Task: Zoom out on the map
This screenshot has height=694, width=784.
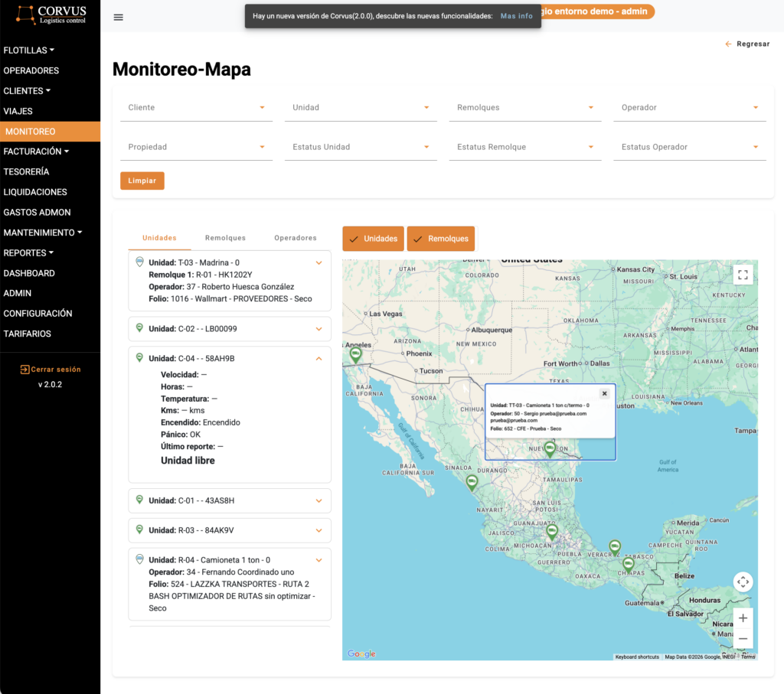Action: point(743,639)
